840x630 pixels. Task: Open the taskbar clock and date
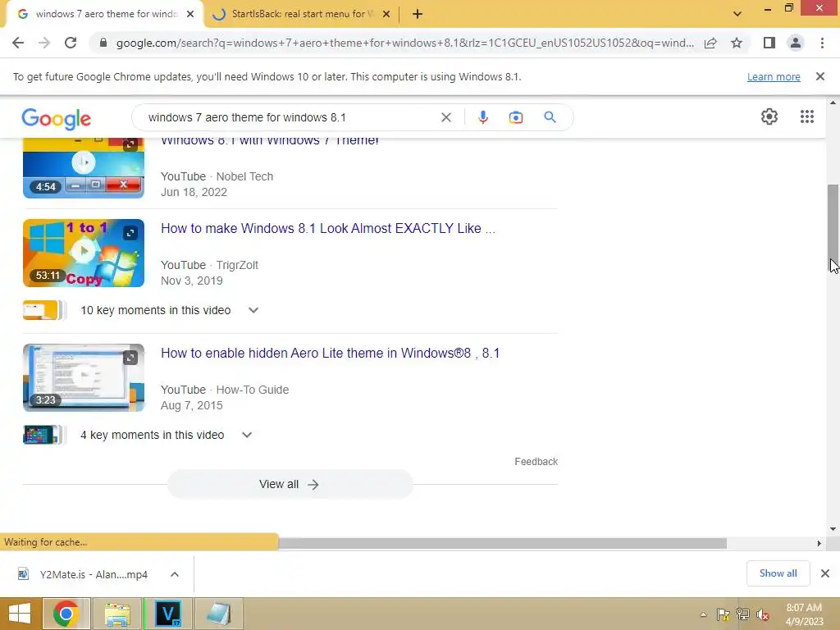pyautogui.click(x=804, y=614)
